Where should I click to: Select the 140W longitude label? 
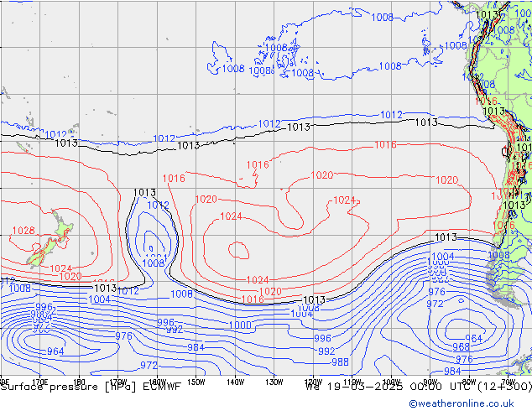click(x=235, y=382)
